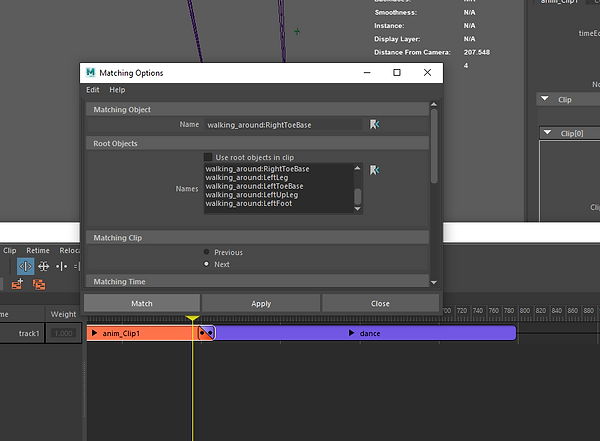Maximize the Matching Options window
Screen dimensions: 600x441
397,72
